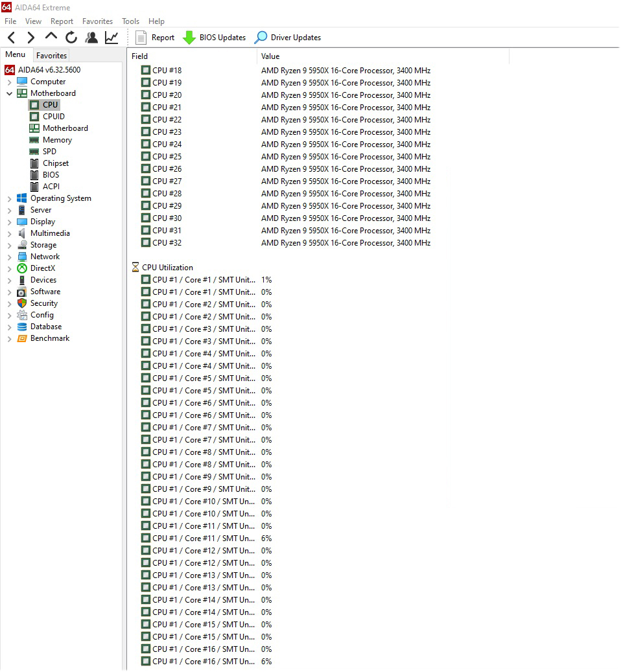621x672 pixels.
Task: Open the Tools menu
Action: pos(130,21)
